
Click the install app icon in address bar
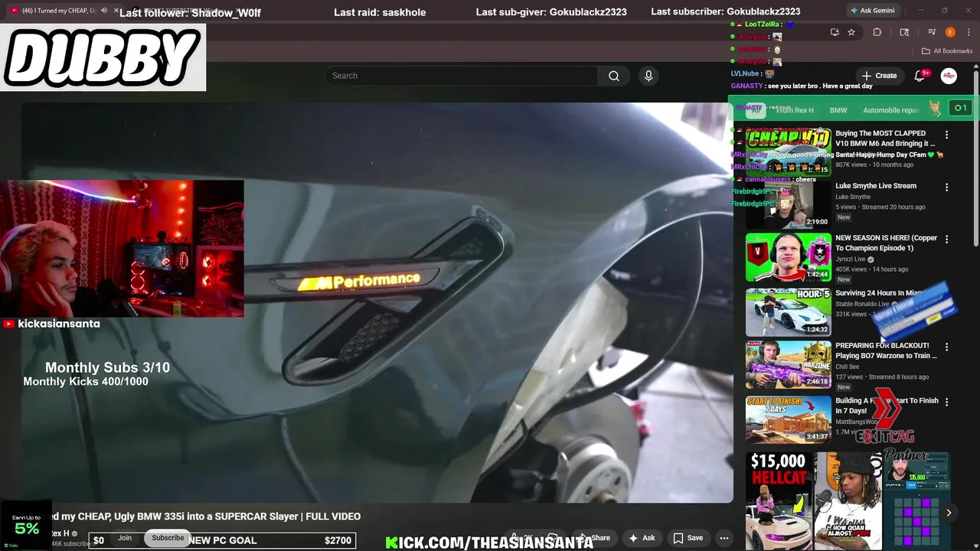click(x=835, y=32)
